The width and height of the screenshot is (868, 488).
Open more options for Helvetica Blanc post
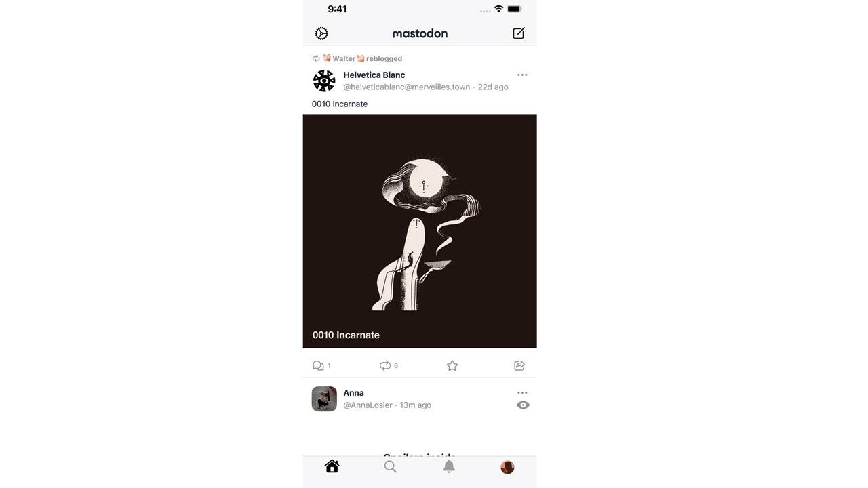coord(522,75)
